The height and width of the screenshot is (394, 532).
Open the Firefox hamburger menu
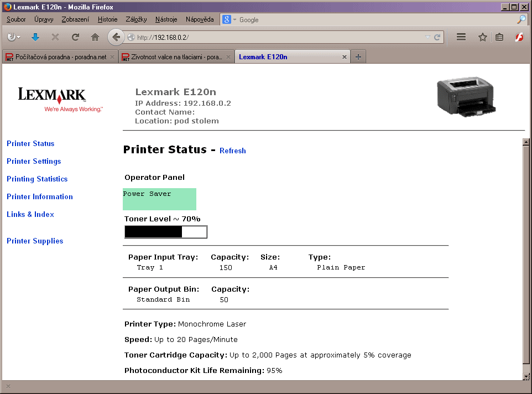point(461,37)
